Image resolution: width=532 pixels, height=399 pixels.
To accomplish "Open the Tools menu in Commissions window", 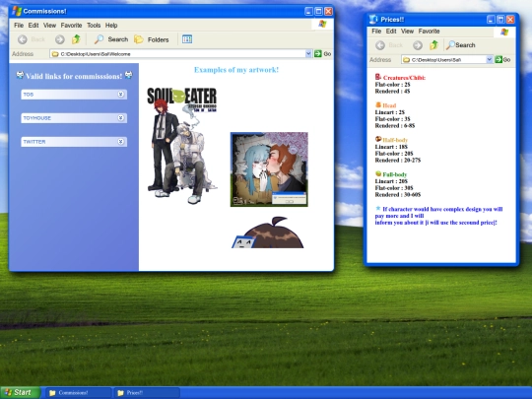I will (x=94, y=25).
